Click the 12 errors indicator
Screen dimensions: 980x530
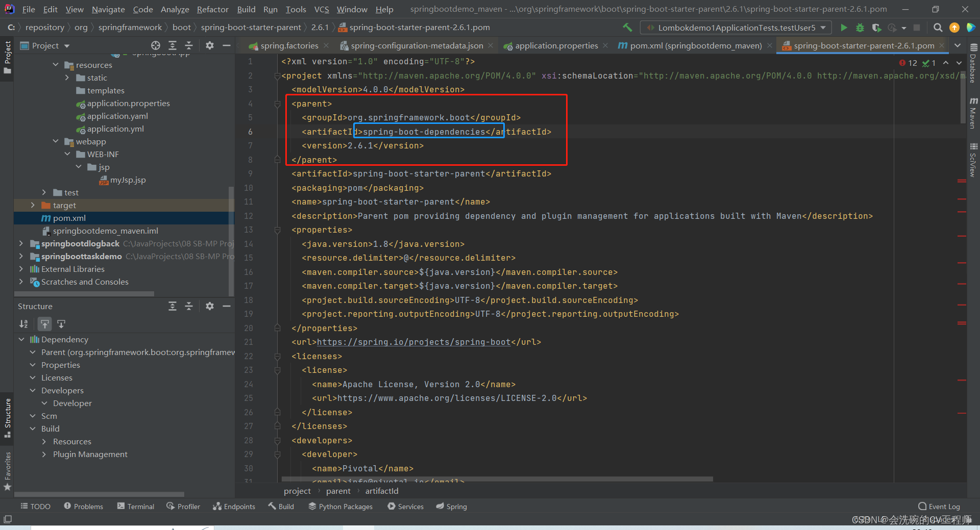[x=908, y=63]
